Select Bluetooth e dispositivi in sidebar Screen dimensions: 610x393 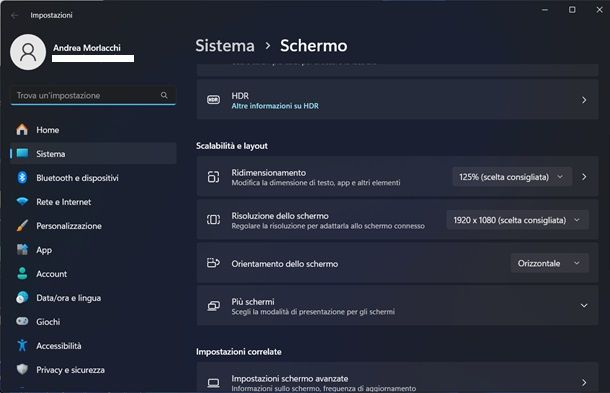pos(93,178)
